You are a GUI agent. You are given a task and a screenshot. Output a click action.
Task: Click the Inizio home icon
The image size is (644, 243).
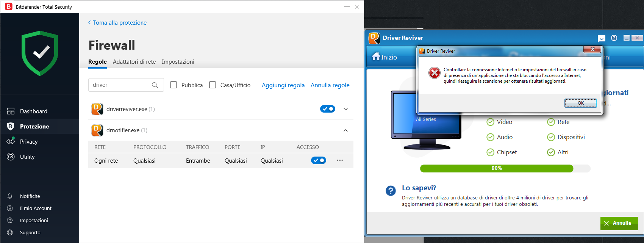pyautogui.click(x=376, y=56)
